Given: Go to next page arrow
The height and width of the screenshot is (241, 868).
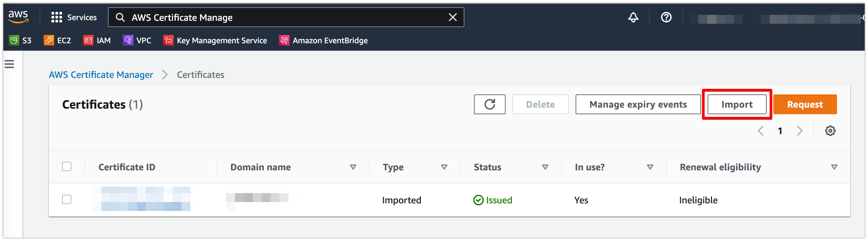Looking at the screenshot, I should click(x=800, y=131).
